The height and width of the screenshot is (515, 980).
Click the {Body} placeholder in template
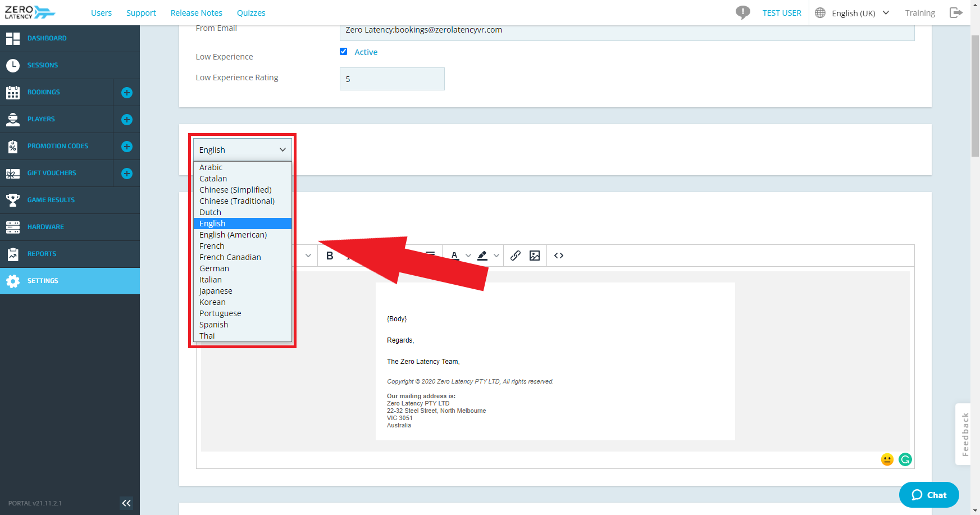[397, 319]
